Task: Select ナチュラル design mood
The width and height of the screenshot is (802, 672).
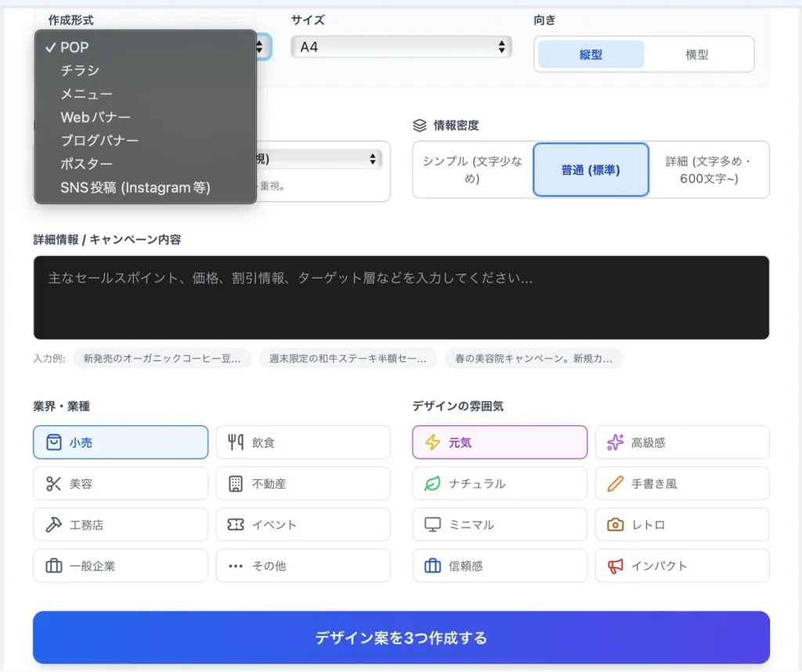Action: (500, 483)
